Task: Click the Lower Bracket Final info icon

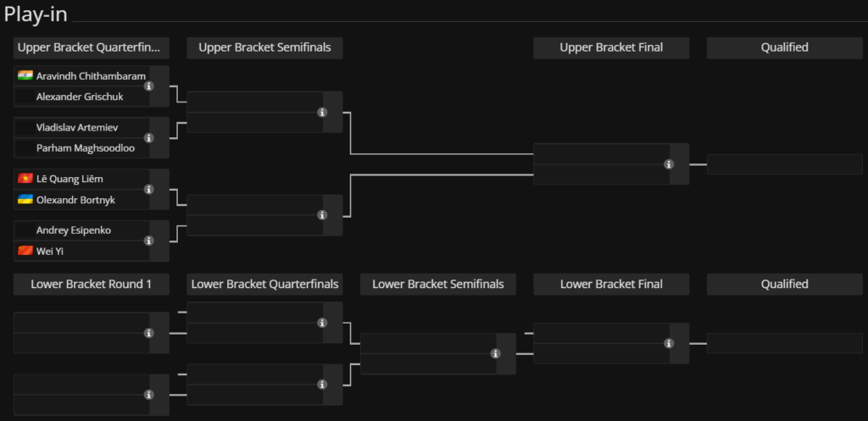Action: pos(669,344)
